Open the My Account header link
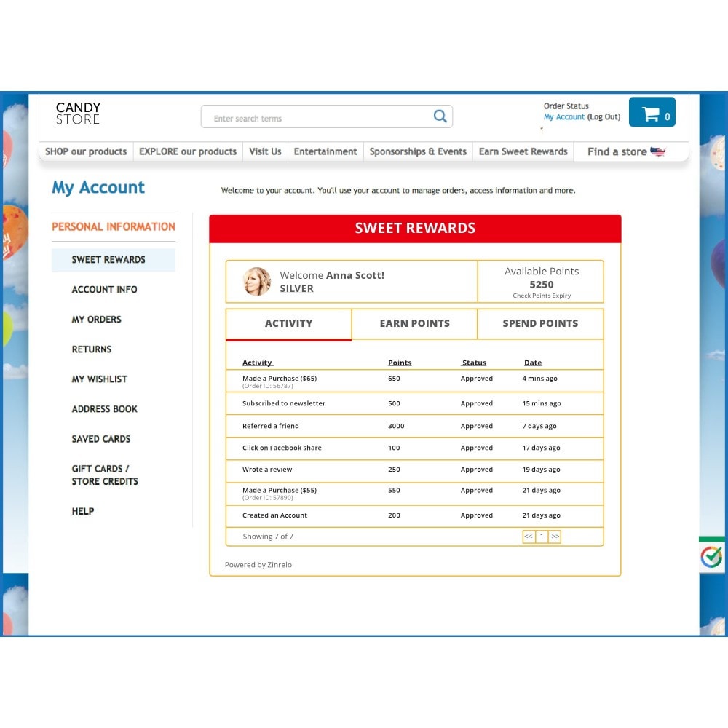Image resolution: width=728 pixels, height=728 pixels. [x=563, y=117]
